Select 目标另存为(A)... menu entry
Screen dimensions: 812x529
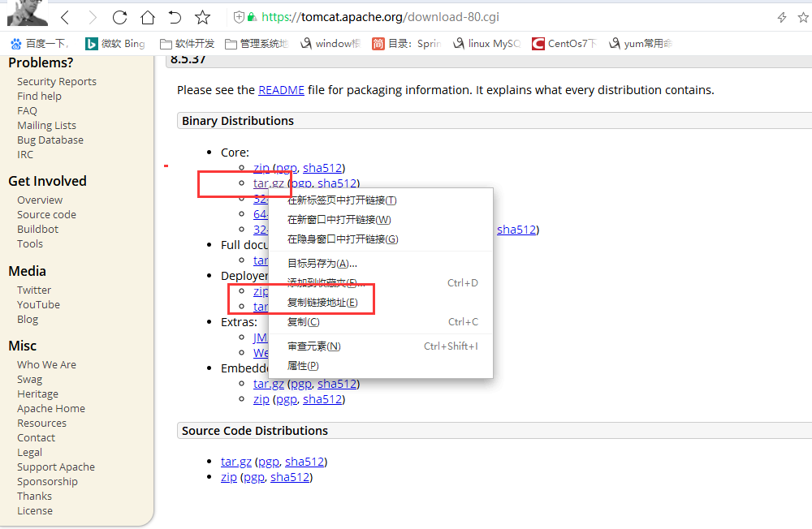tap(381, 264)
